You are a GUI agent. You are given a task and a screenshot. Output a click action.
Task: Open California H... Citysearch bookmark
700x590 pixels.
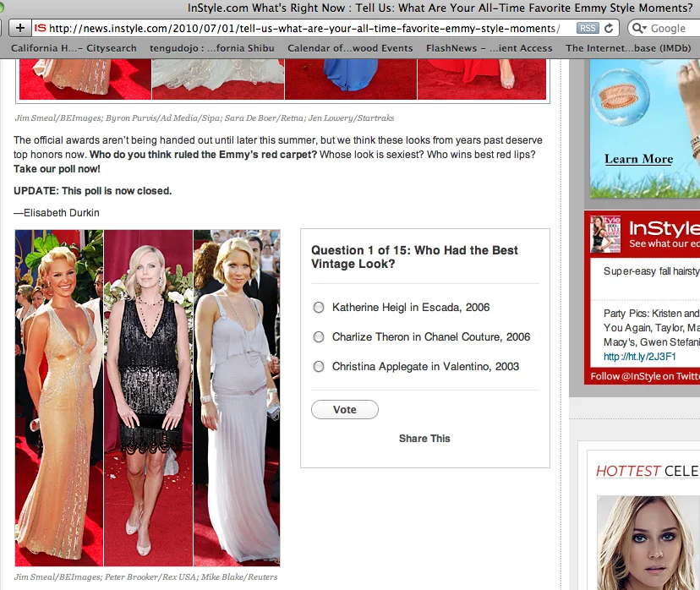pos(74,48)
